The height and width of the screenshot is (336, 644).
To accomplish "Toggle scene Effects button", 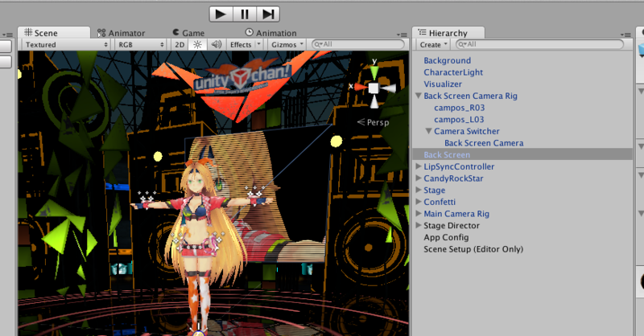I will (241, 44).
